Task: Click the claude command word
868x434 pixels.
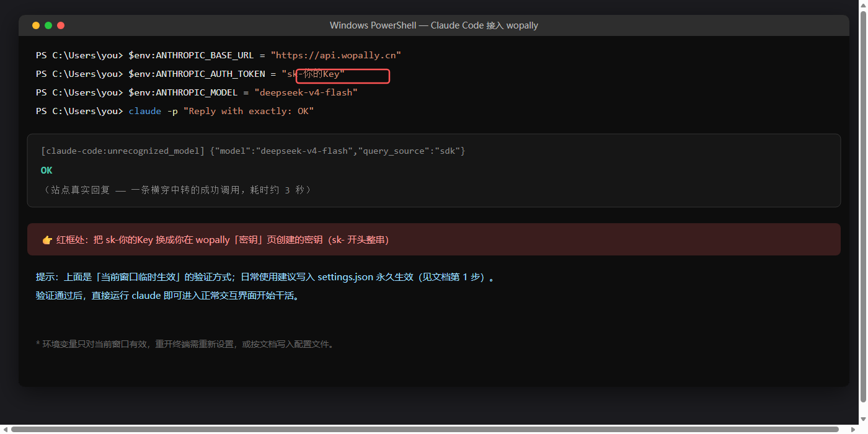Action: pyautogui.click(x=144, y=111)
